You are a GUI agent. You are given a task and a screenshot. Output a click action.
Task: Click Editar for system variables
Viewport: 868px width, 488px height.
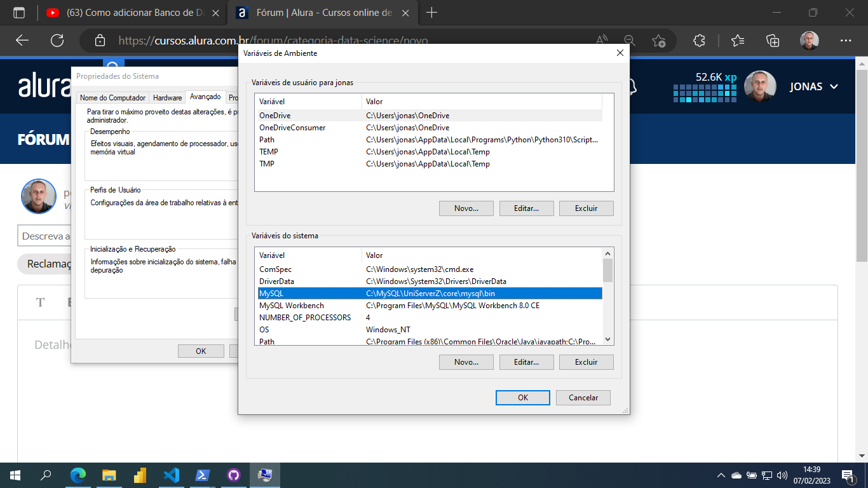pyautogui.click(x=526, y=362)
